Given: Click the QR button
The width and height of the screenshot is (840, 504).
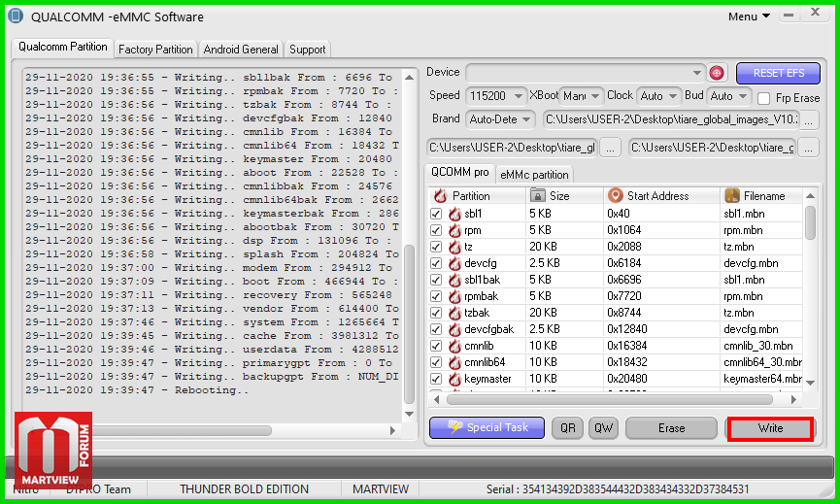Looking at the screenshot, I should click(567, 428).
